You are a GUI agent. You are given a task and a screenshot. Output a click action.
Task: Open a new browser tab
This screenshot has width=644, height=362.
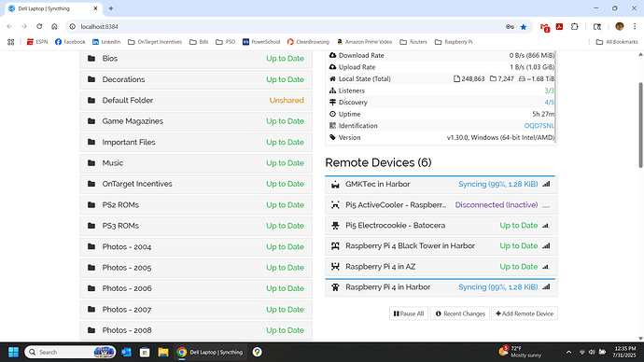(111, 8)
